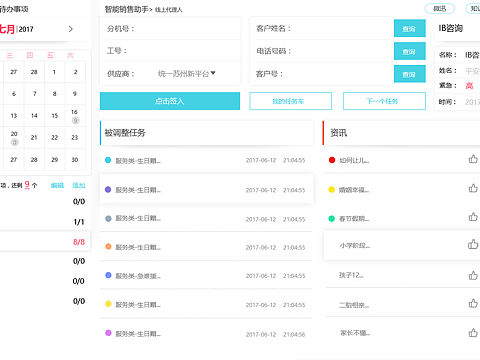The height and width of the screenshot is (360, 480).
Task: Click 查询 next to 电话号码 field
Action: coord(410,51)
